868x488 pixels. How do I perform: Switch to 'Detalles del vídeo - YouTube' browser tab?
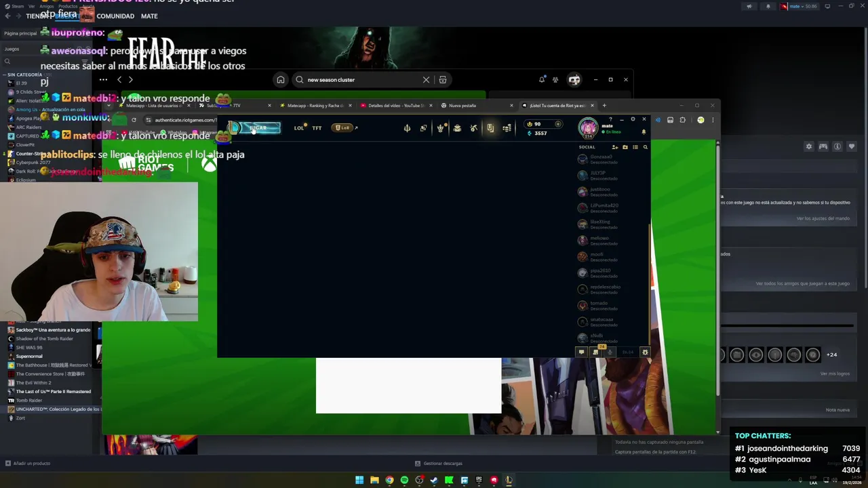point(396,105)
